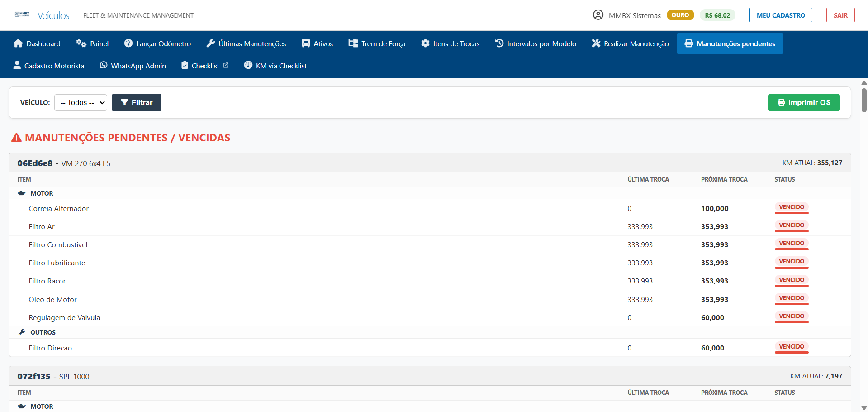Click the SAIR logout button

(x=840, y=15)
